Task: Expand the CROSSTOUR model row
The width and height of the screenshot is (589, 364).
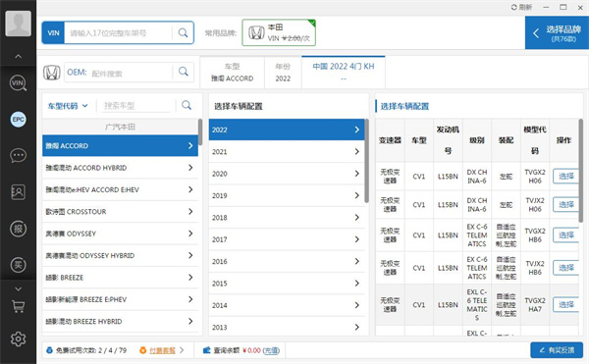Action: click(x=120, y=212)
